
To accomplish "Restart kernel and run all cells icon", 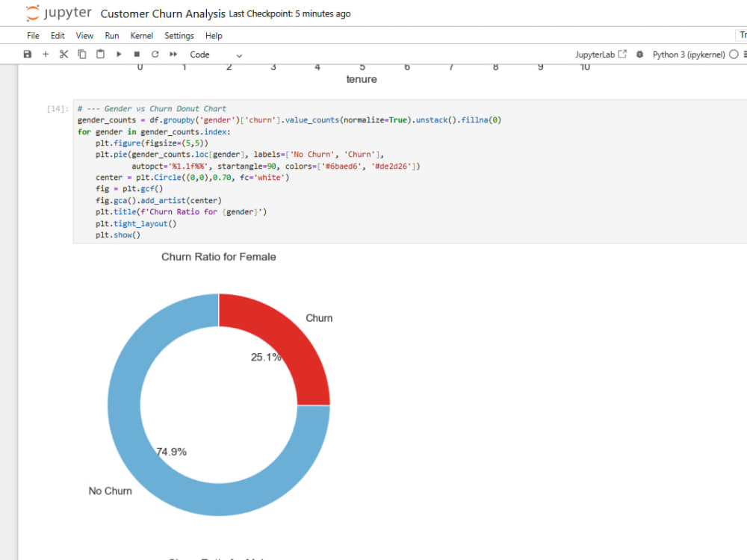I will [173, 55].
